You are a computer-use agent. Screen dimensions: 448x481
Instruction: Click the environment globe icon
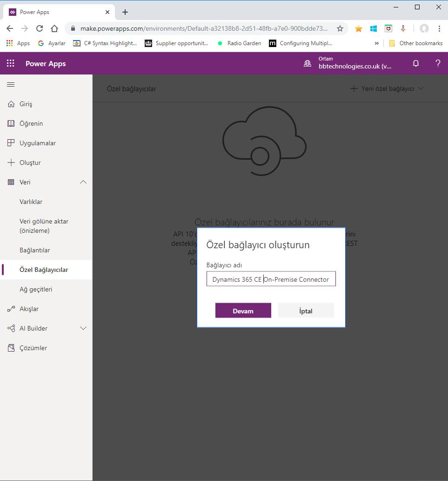click(308, 63)
